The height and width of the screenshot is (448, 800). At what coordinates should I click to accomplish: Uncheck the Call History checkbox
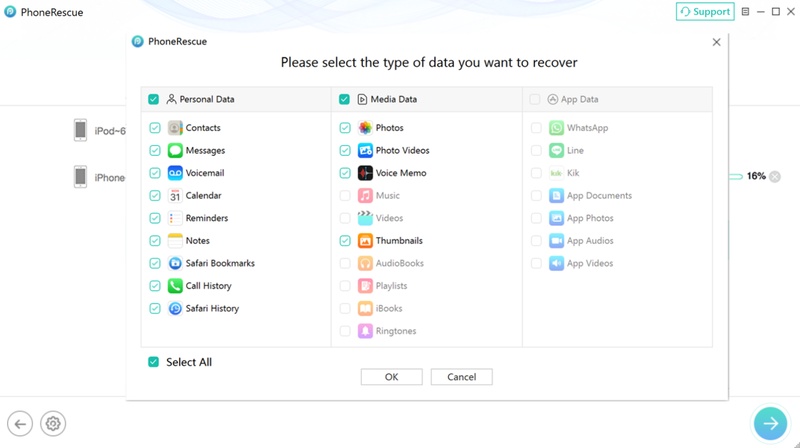pos(155,286)
